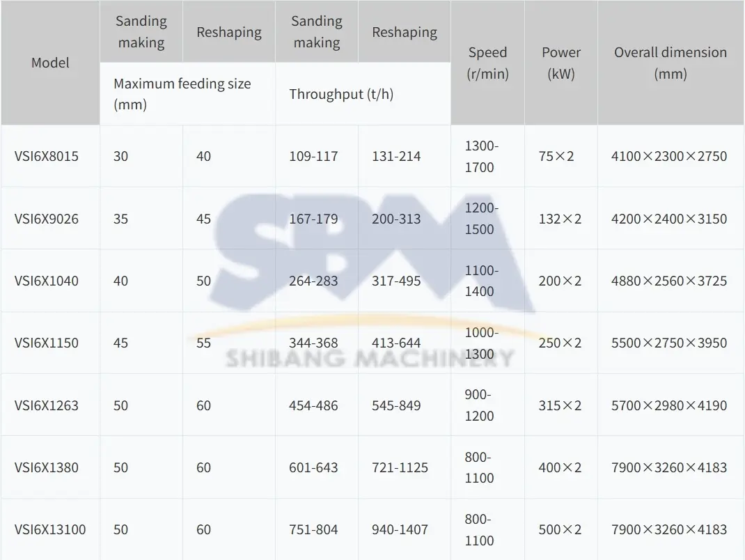Select the 200-313 reshaping throughput cell
The height and width of the screenshot is (560, 745).
396,219
